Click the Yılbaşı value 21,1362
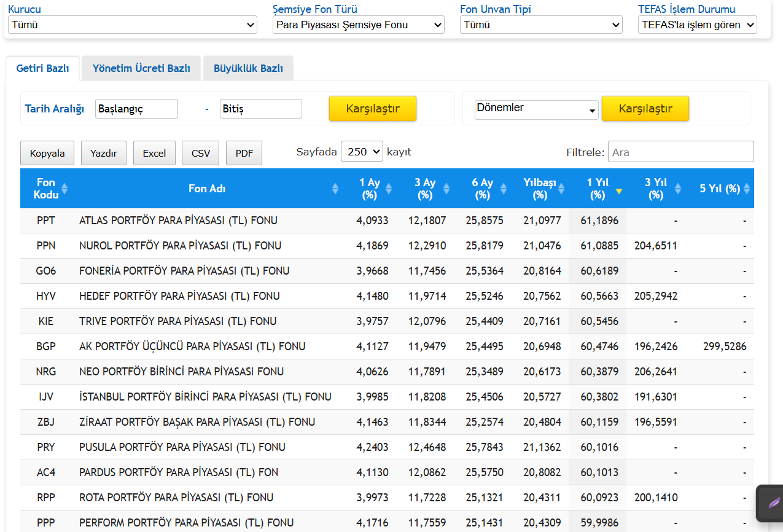783x532 pixels. [542, 447]
